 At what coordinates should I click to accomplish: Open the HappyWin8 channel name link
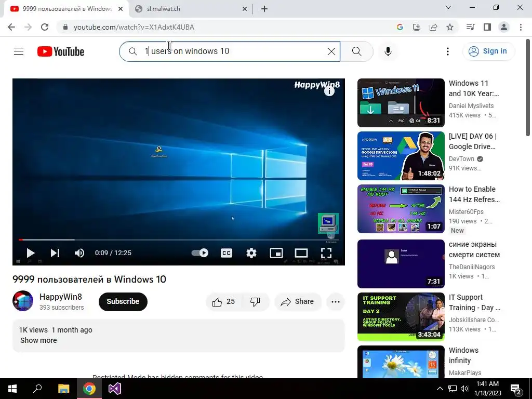pyautogui.click(x=61, y=297)
